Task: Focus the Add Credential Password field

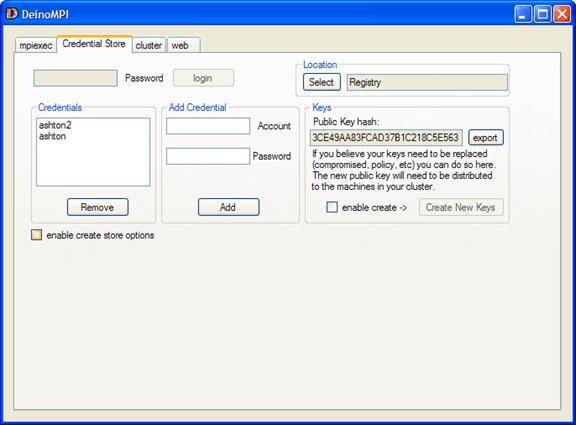Action: point(208,156)
